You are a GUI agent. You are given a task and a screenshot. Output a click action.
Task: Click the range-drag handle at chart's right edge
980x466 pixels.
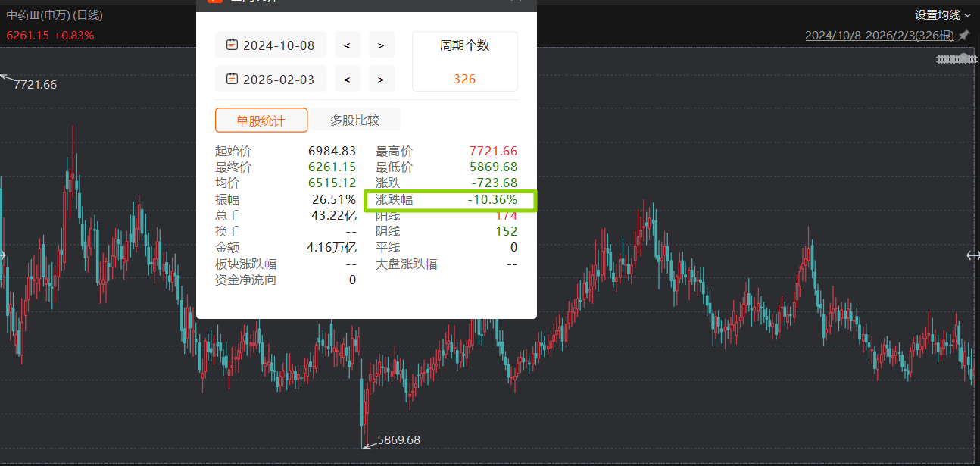coord(973,255)
